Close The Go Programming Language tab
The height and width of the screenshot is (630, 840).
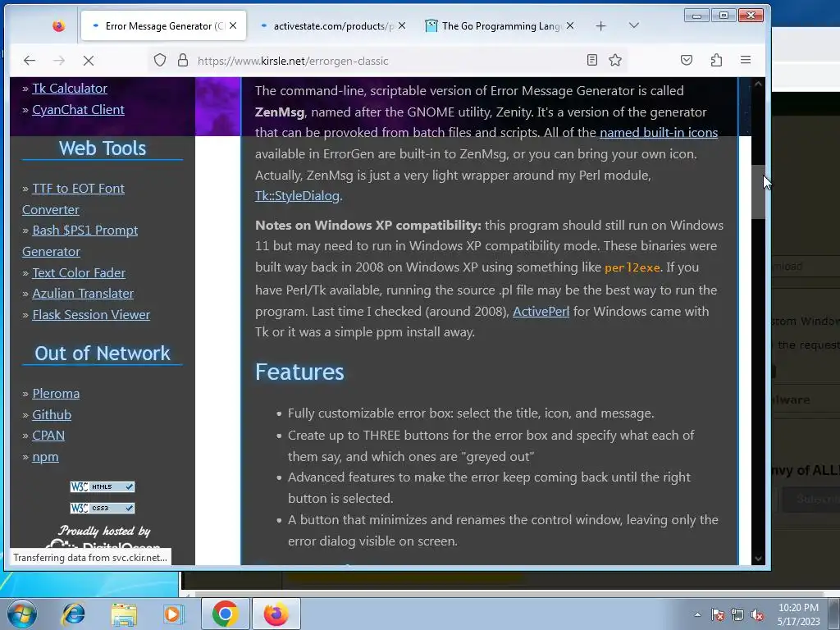[570, 25]
